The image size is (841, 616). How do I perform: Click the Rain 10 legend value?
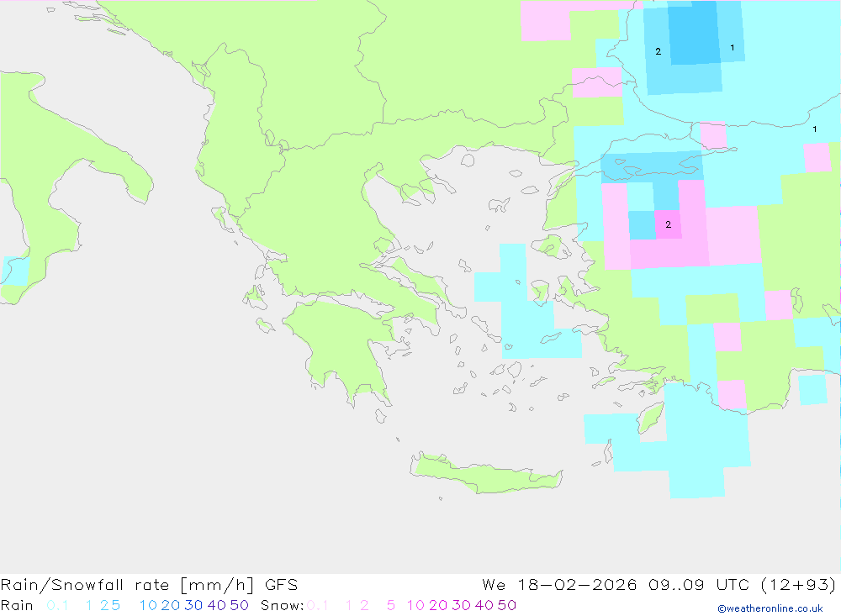[148, 605]
